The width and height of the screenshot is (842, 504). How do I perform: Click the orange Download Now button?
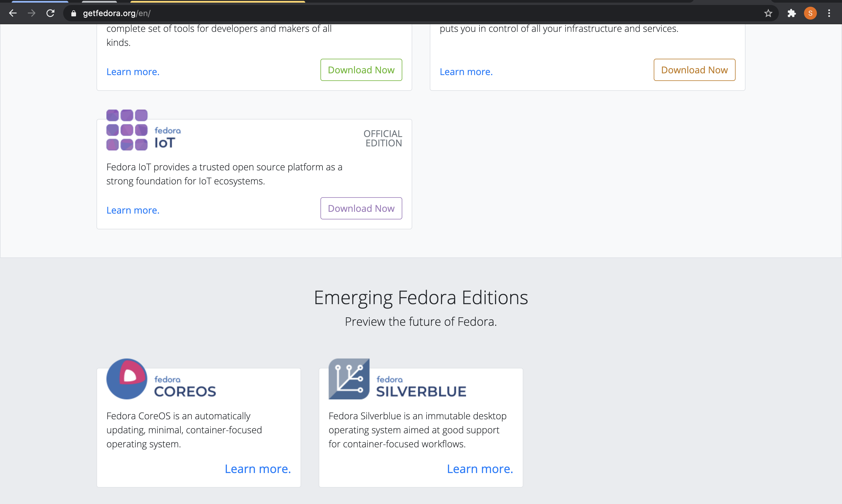tap(695, 70)
